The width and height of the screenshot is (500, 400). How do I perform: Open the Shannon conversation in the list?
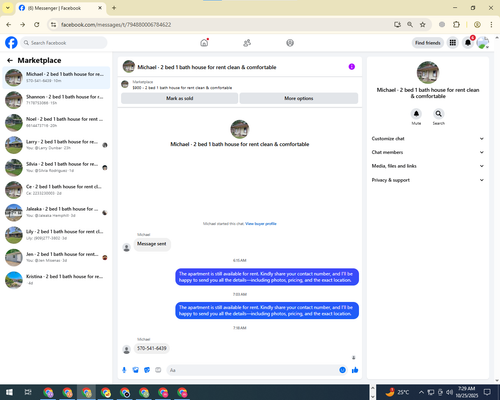coord(56,100)
